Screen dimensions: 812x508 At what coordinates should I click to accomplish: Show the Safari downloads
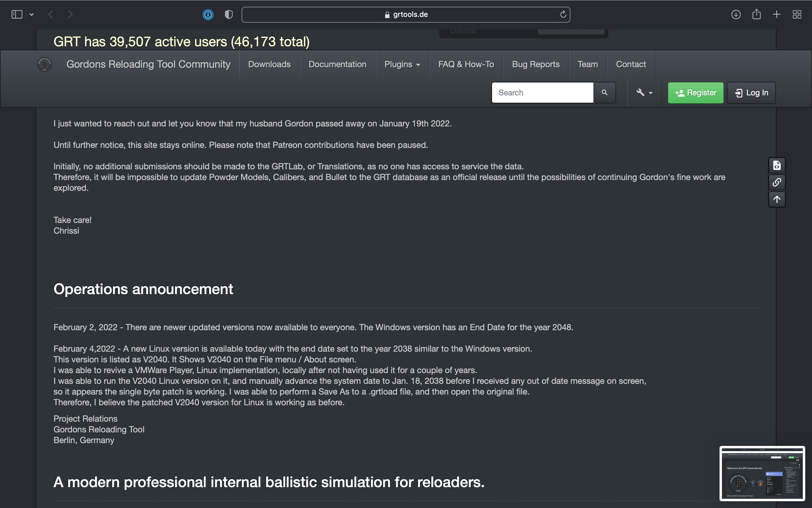click(736, 14)
